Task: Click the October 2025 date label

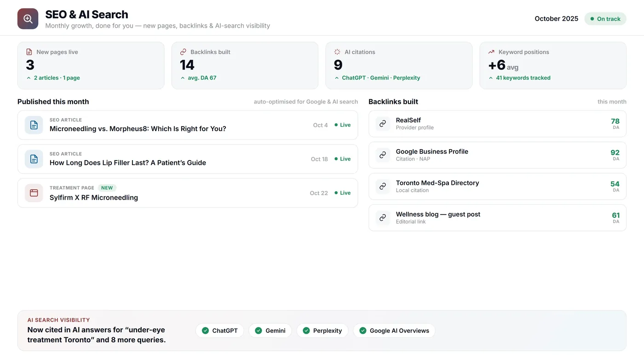Action: [x=556, y=18]
